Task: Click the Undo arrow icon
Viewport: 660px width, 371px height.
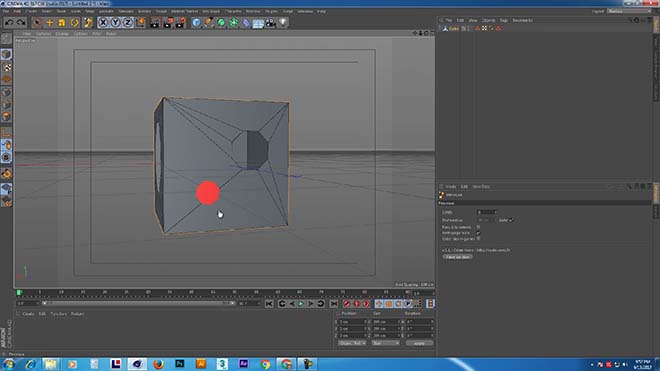Action: [9, 23]
